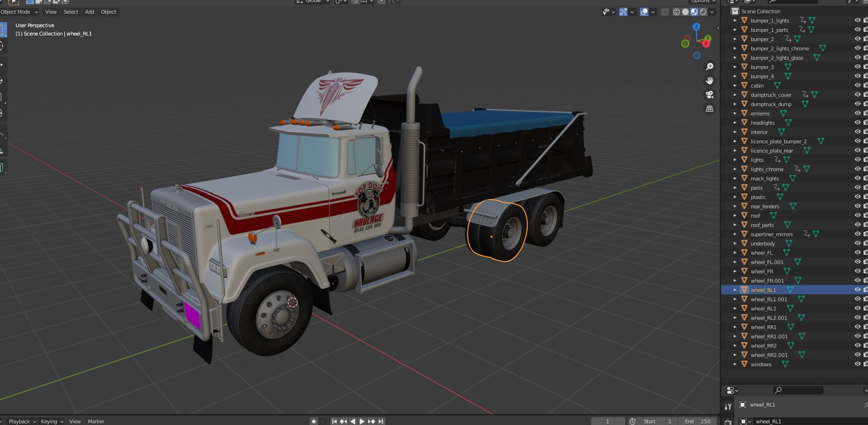Hide windows object eye icon
Screen dimensions: 868x425
click(858, 364)
